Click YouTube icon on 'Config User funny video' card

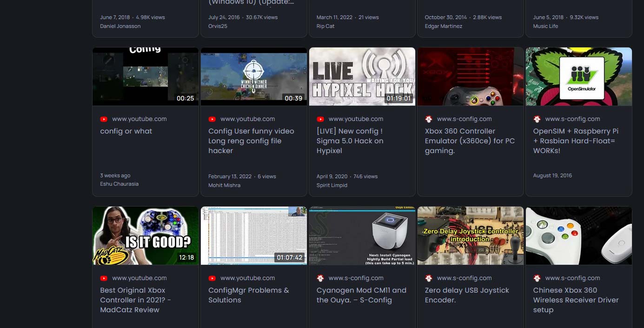(x=212, y=119)
